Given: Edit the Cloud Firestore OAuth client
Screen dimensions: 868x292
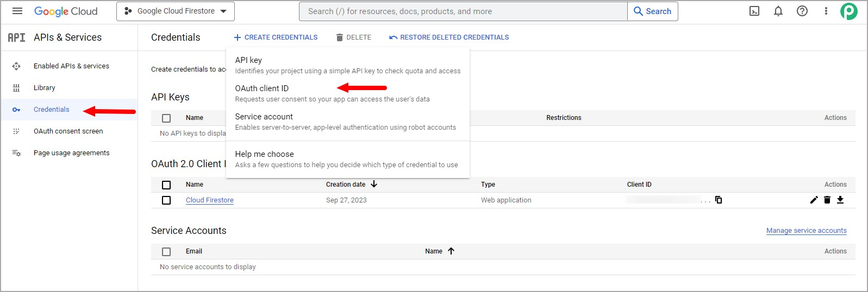Looking at the screenshot, I should click(814, 200).
